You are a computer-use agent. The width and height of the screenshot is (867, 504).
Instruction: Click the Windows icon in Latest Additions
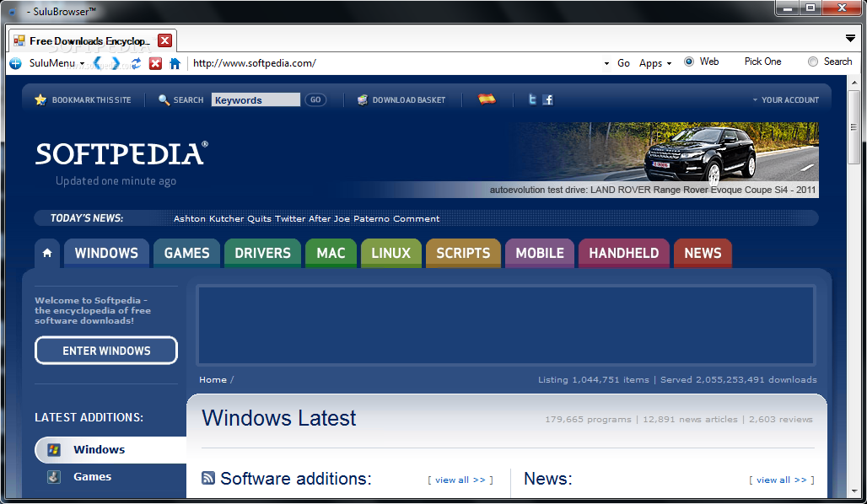(54, 449)
